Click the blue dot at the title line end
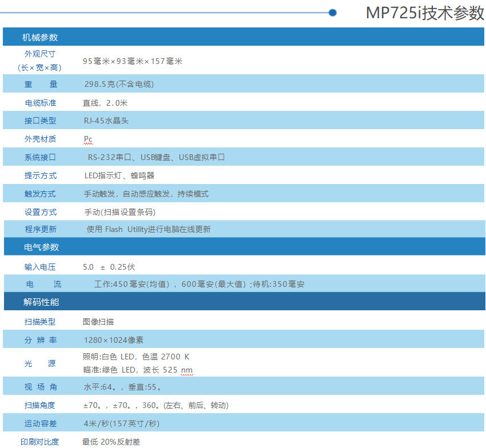 [333, 13]
